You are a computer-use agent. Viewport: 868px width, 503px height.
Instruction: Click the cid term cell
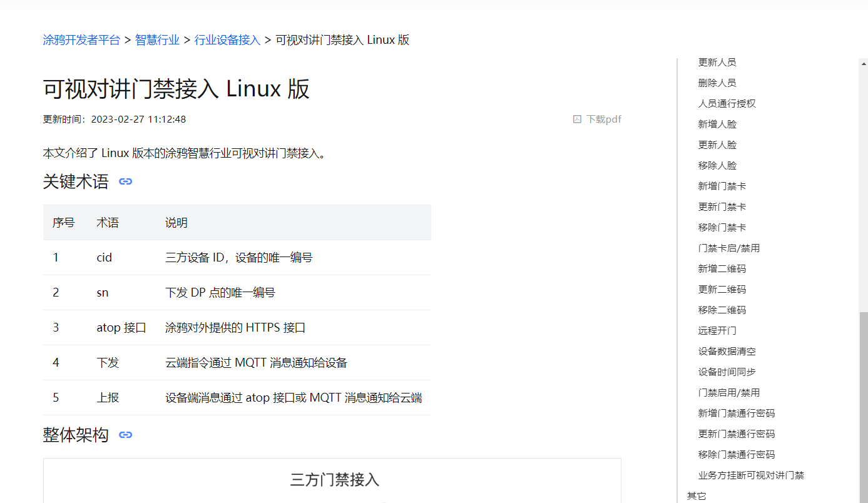coord(104,257)
